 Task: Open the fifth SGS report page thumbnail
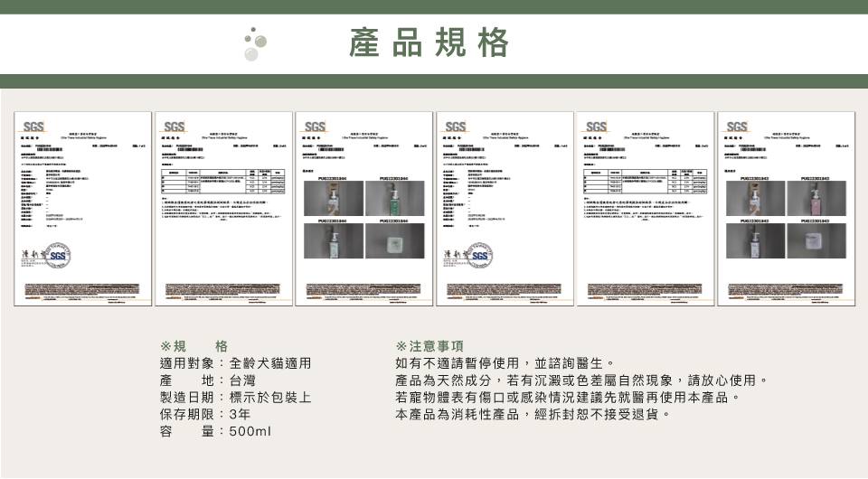[x=646, y=209]
